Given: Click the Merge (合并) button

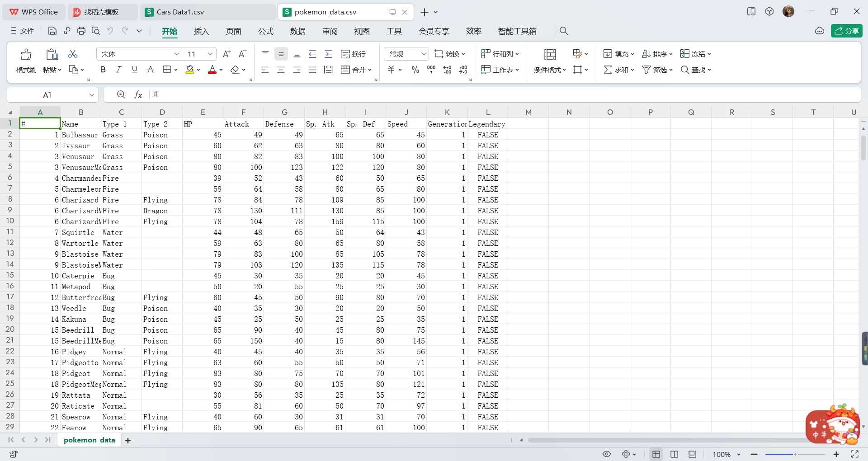Looking at the screenshot, I should coord(356,70).
